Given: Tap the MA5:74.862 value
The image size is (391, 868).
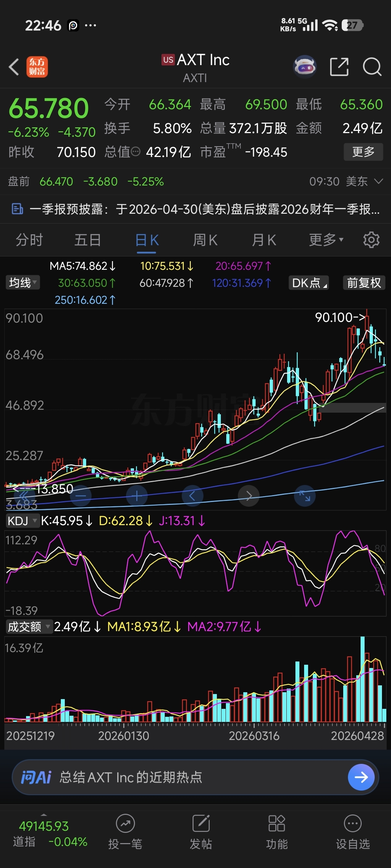Looking at the screenshot, I should (x=83, y=266).
